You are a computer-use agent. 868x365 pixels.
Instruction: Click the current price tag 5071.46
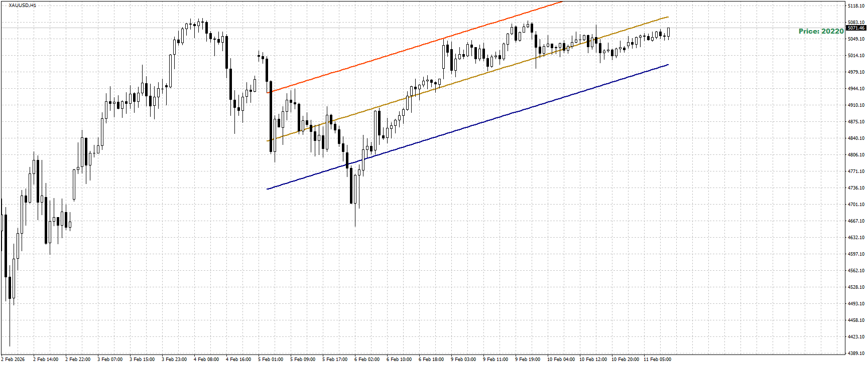(856, 28)
